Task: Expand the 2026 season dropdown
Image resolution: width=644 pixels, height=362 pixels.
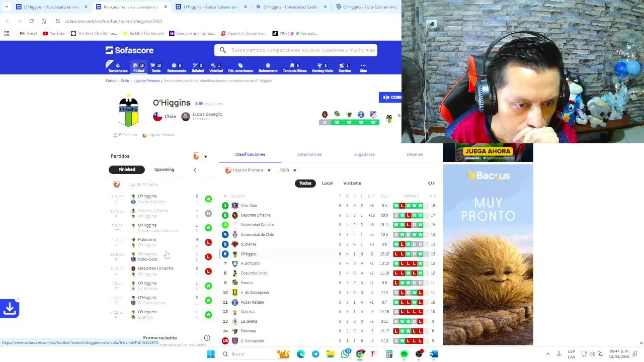Action: (x=288, y=170)
